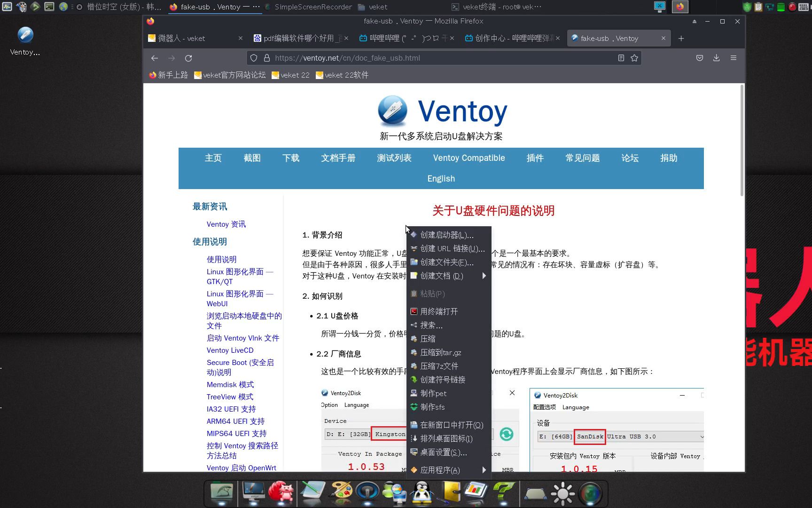812x508 pixels.
Task: Click the back navigation arrow in Firefox
Action: click(x=155, y=58)
